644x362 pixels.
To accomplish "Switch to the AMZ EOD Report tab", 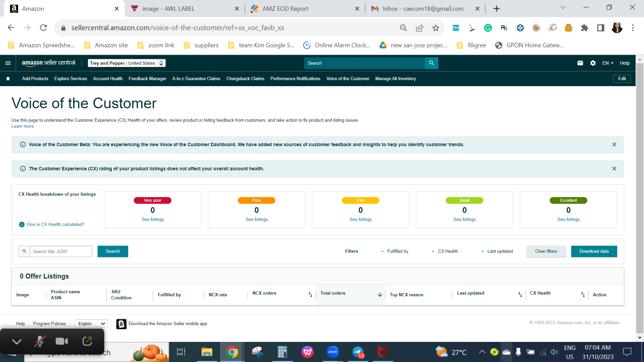I will click(305, 9).
